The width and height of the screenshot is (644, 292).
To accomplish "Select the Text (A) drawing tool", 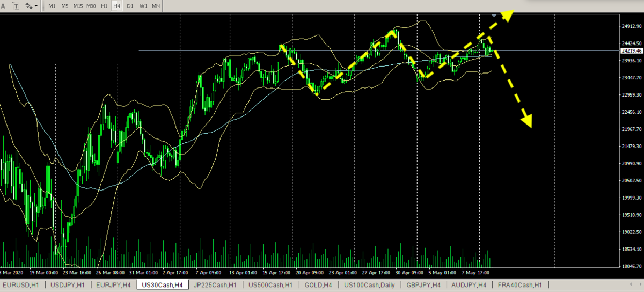I will (x=3, y=6).
